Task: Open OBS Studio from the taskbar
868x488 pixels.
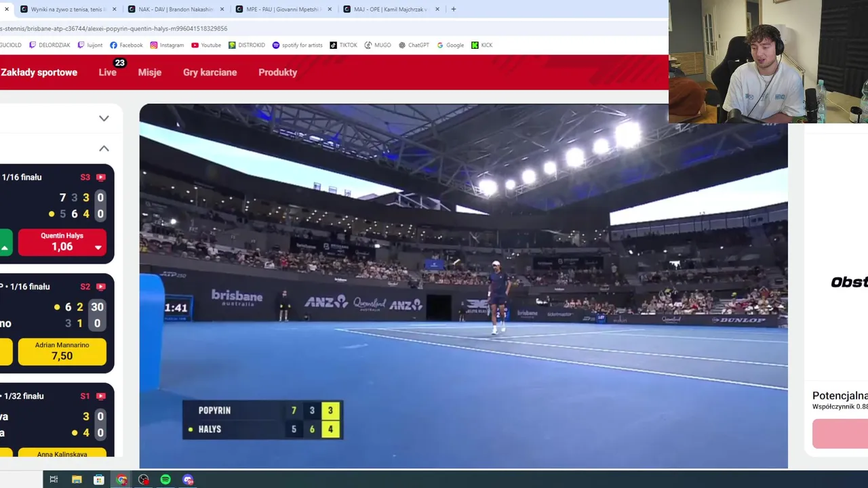Action: click(144, 479)
